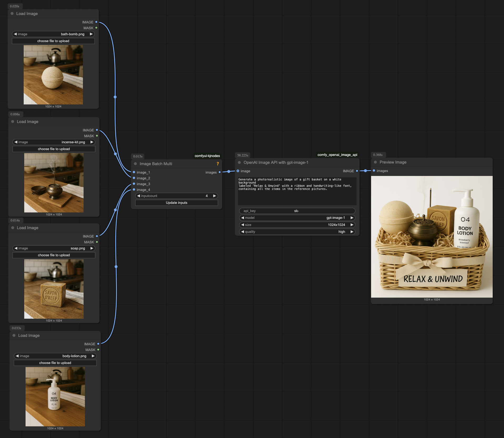Click the images output socket of Image Batch Multi
The image size is (504, 438).
point(219,172)
